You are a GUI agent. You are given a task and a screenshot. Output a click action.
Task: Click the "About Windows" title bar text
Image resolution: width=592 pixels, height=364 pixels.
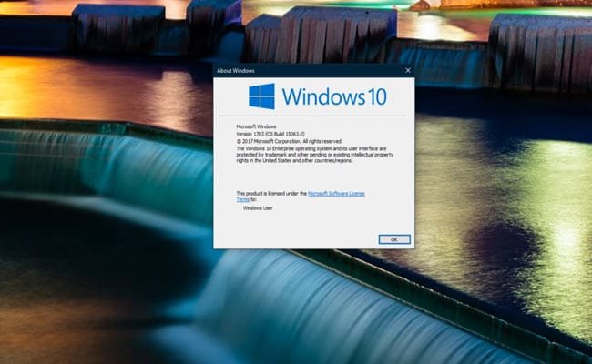(x=236, y=71)
